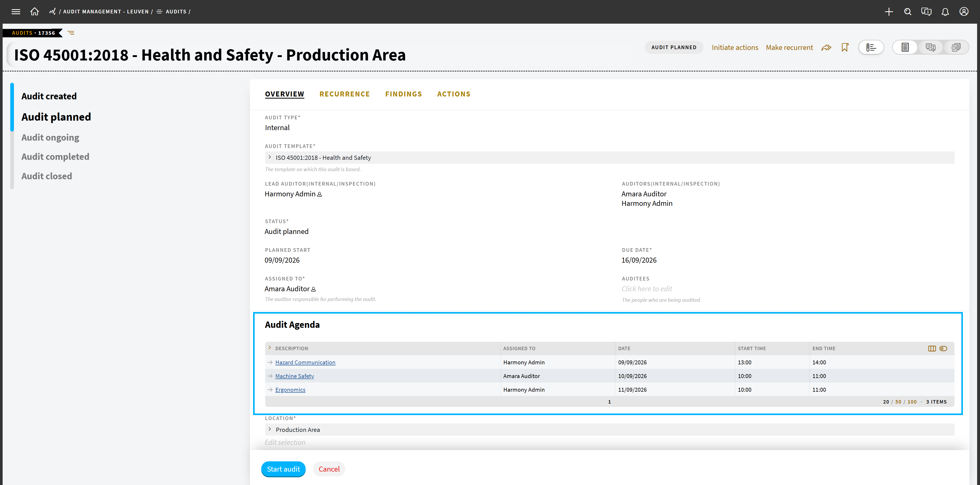Click the add new plus icon
The width and height of the screenshot is (980, 485).
889,12
